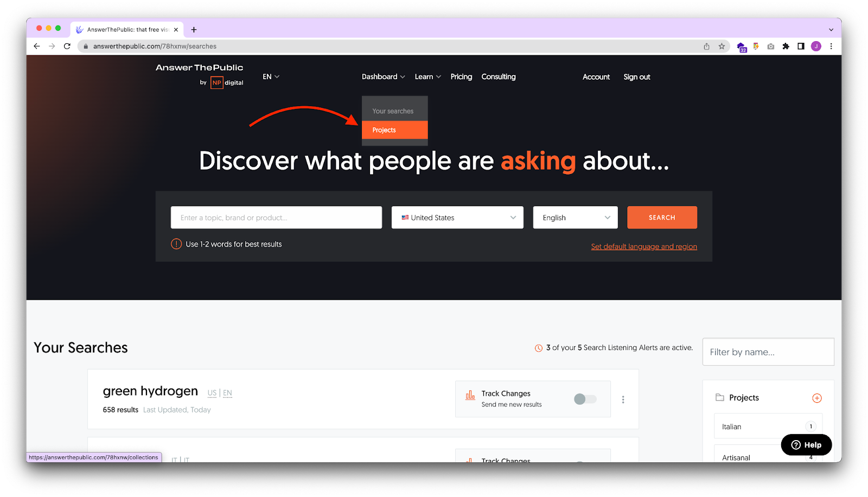Click the US region tag beside green hydrogen
Image resolution: width=868 pixels, height=497 pixels.
pos(212,393)
